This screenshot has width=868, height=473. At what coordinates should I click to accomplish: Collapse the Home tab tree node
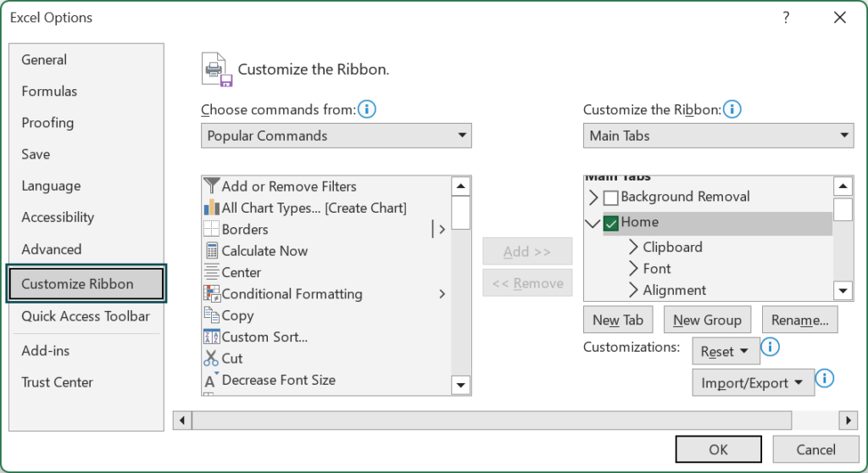pyautogui.click(x=593, y=224)
